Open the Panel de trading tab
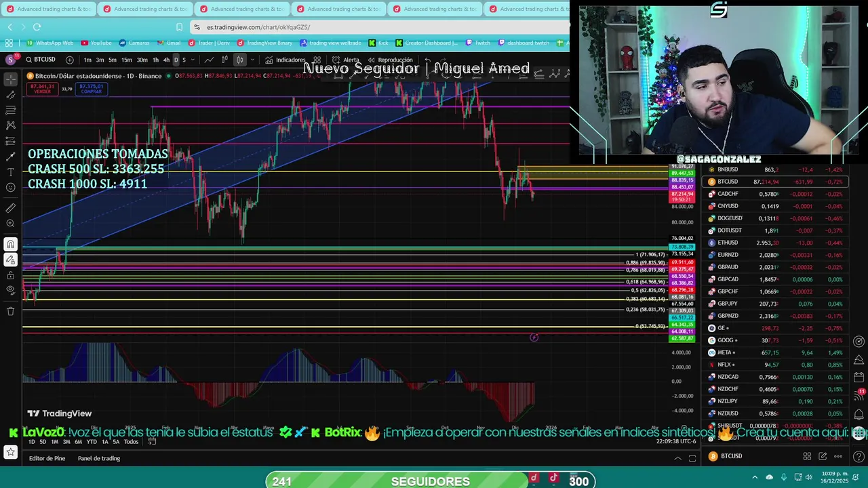Screen dimensions: 868x488 pyautogui.click(x=99, y=458)
